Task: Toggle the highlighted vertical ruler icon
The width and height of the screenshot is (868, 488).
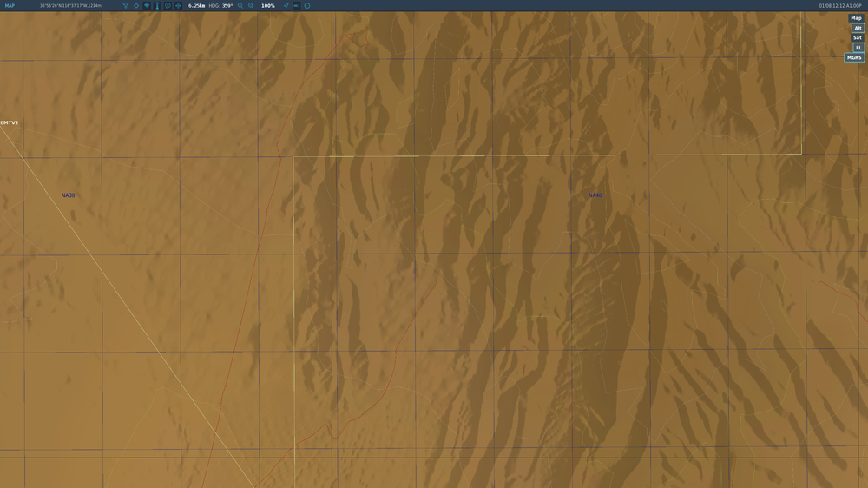Action: click(157, 5)
